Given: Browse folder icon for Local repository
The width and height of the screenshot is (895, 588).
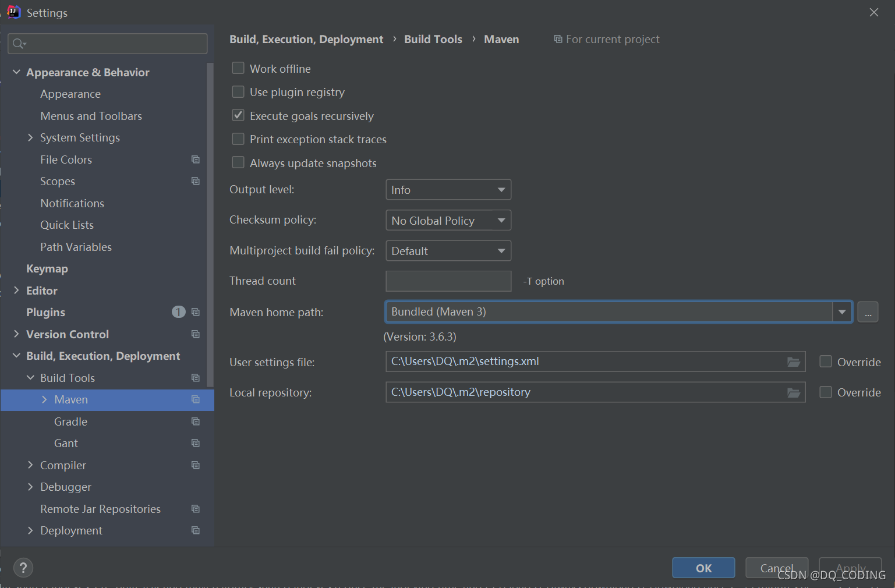Looking at the screenshot, I should (x=794, y=392).
